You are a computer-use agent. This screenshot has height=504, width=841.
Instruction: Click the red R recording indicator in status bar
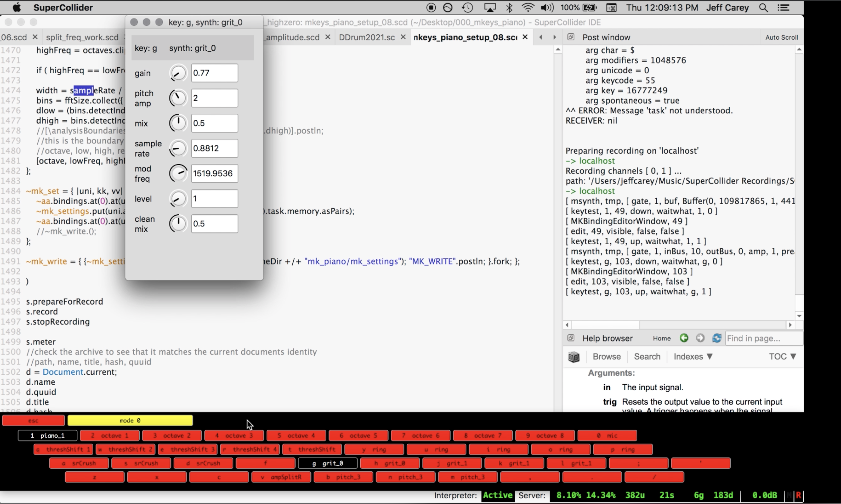pos(798,496)
